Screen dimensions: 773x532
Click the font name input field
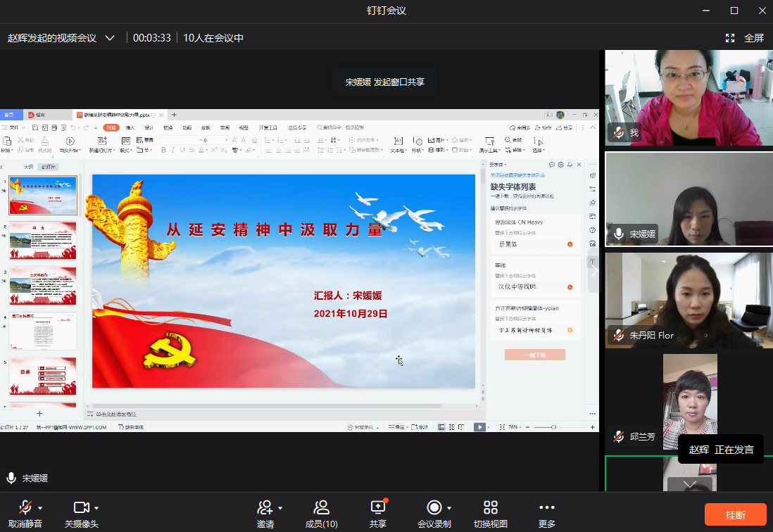coord(180,140)
